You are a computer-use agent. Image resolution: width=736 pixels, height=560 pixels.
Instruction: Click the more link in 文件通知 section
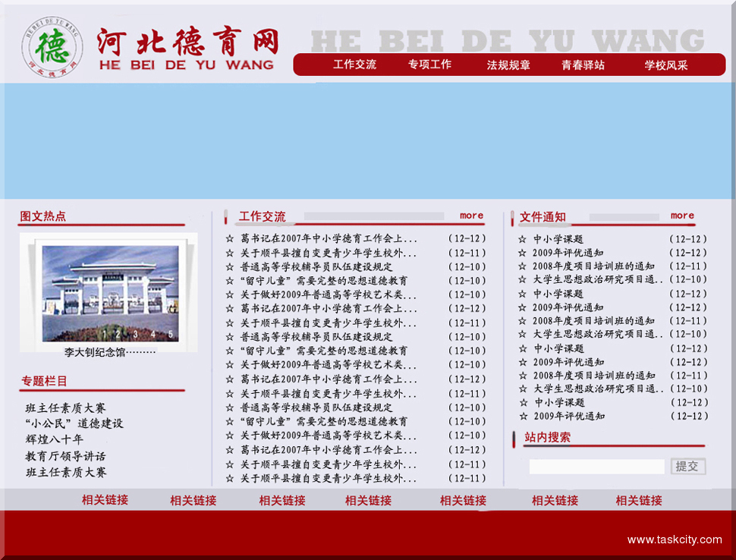tap(682, 216)
